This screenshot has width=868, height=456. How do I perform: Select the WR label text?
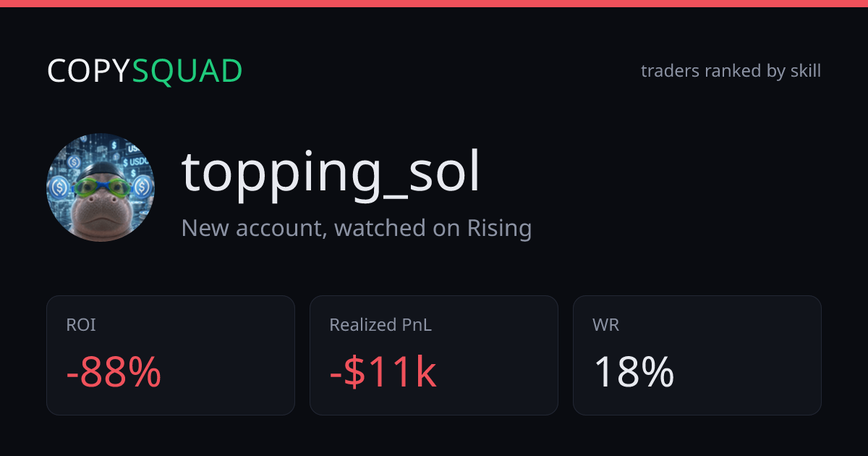(605, 325)
